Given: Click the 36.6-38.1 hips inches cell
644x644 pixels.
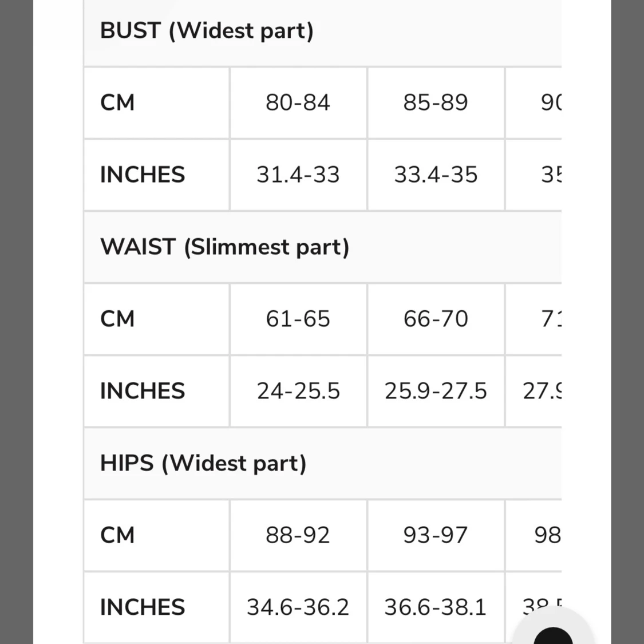Looking at the screenshot, I should coord(436,608).
